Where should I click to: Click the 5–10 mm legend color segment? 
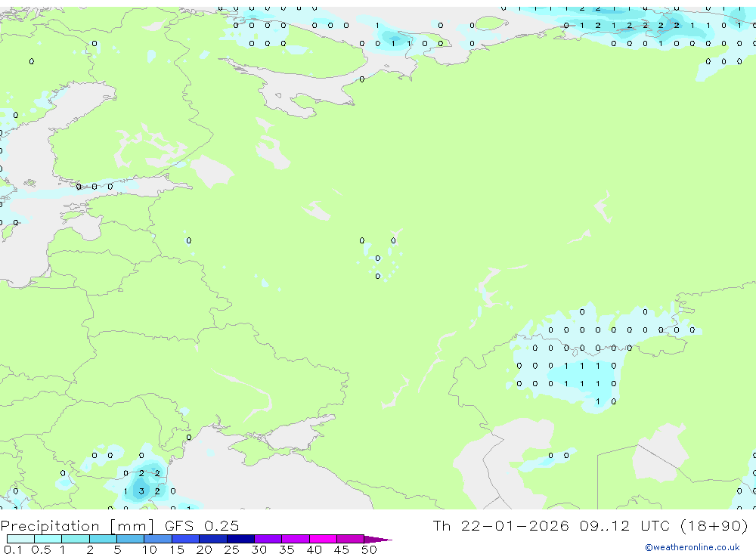pyautogui.click(x=131, y=539)
